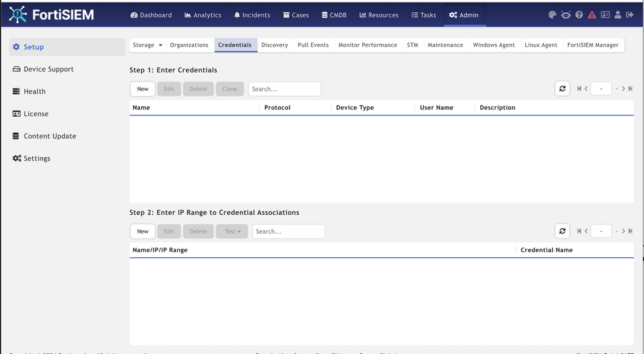The width and height of the screenshot is (644, 354).
Task: Switch to the Monitor Performance tab
Action: tap(367, 45)
